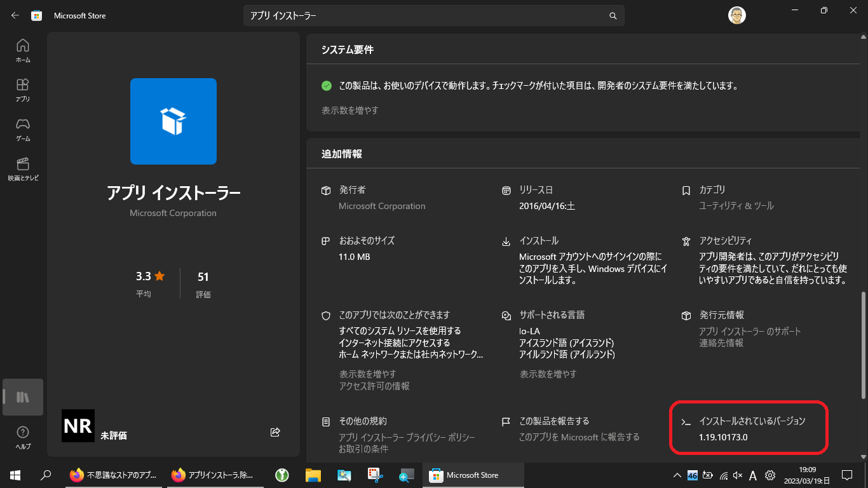Open アクセス許可の情報 link
Image resolution: width=868 pixels, height=488 pixels.
(x=374, y=386)
